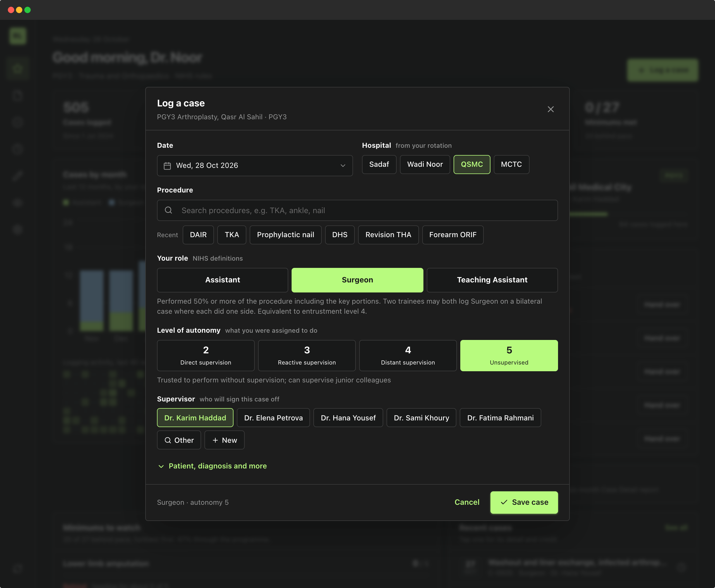Screen dimensions: 715x588
Task: Click Cancel in dialog footer
Action: pos(467,502)
